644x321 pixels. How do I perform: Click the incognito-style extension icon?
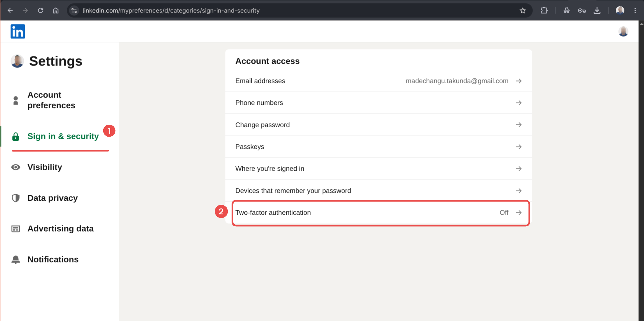click(566, 10)
